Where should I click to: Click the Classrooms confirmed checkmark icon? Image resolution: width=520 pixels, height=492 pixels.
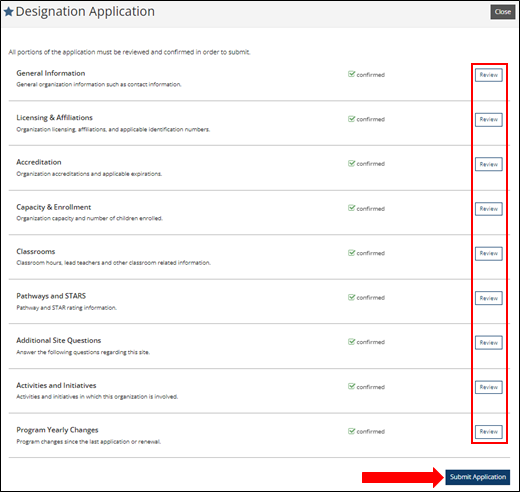(x=351, y=253)
